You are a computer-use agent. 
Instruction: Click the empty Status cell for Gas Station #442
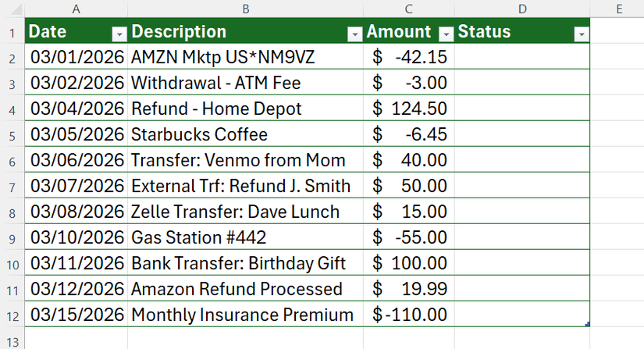coord(522,237)
